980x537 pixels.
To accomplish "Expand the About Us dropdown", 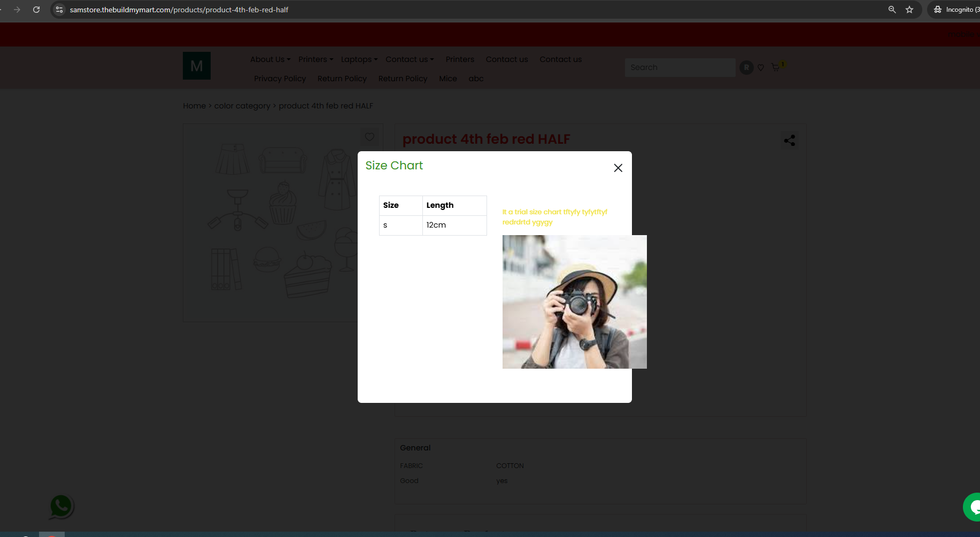I will click(x=271, y=59).
